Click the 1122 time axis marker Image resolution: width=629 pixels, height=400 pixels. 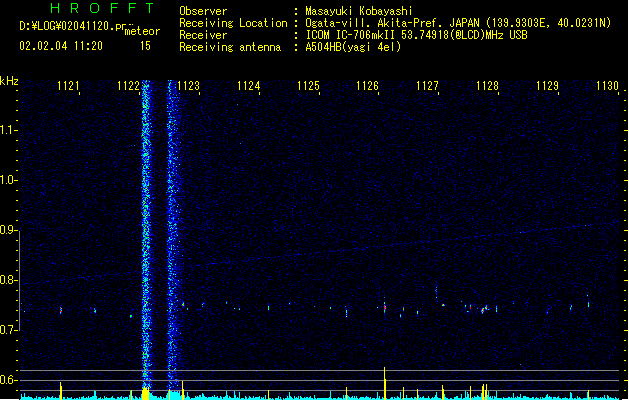pyautogui.click(x=128, y=86)
